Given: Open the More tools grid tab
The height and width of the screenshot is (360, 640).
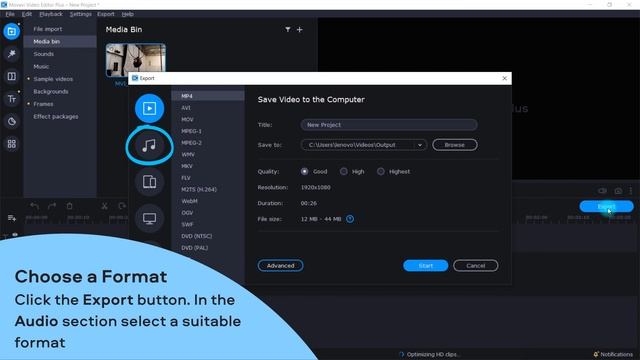Looking at the screenshot, I should [11, 144].
